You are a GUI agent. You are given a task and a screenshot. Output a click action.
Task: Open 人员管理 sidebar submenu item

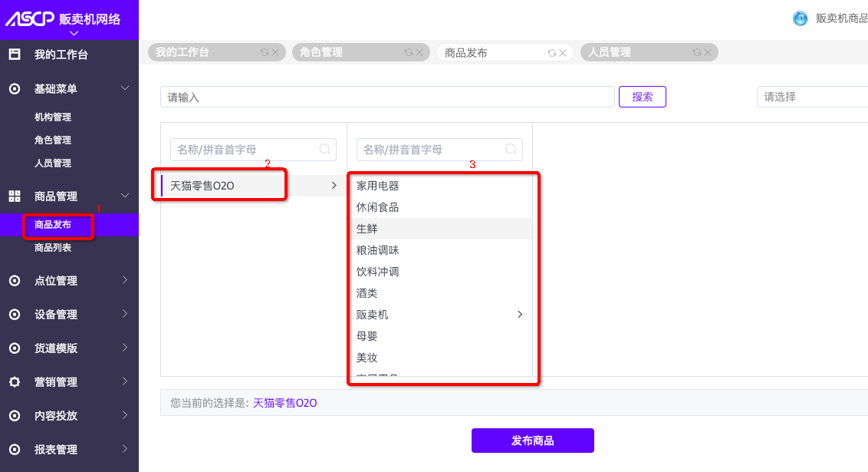pyautogui.click(x=53, y=163)
